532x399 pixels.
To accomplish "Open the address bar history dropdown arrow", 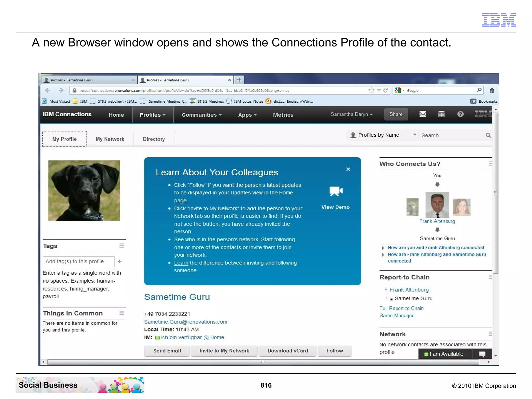I will (379, 90).
